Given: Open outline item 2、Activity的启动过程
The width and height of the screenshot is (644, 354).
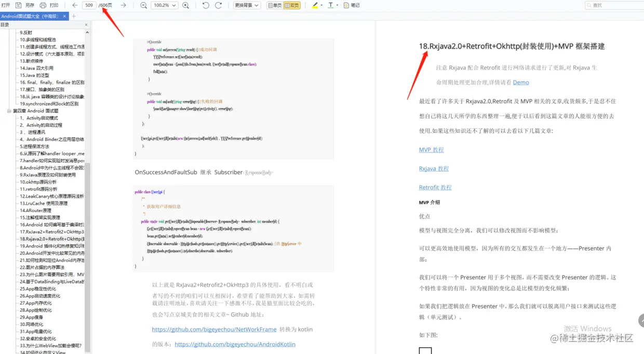Looking at the screenshot, I should [41, 125].
